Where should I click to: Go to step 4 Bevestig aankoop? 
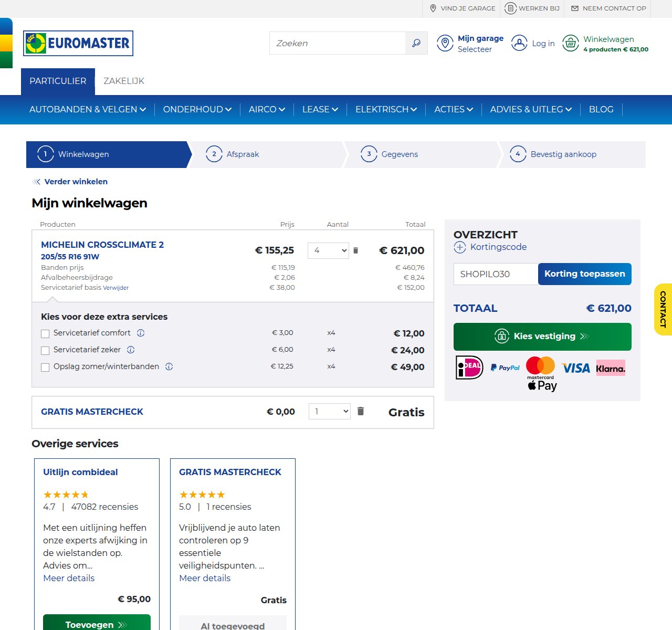(572, 154)
